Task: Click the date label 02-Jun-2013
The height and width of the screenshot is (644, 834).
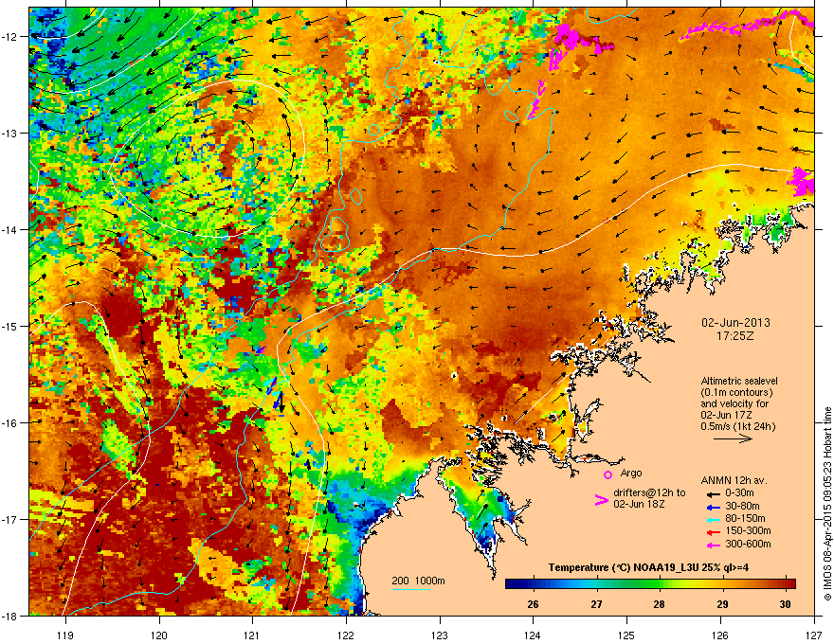Action: [735, 323]
